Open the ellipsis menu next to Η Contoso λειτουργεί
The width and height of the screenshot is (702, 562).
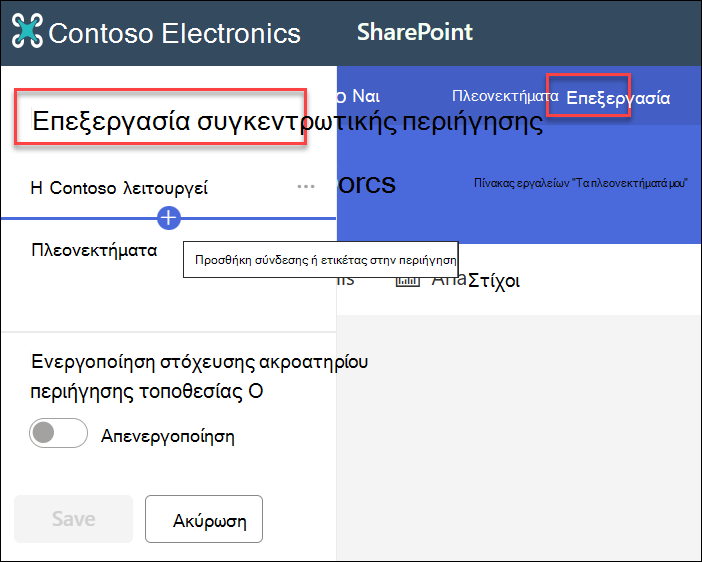coord(306,187)
